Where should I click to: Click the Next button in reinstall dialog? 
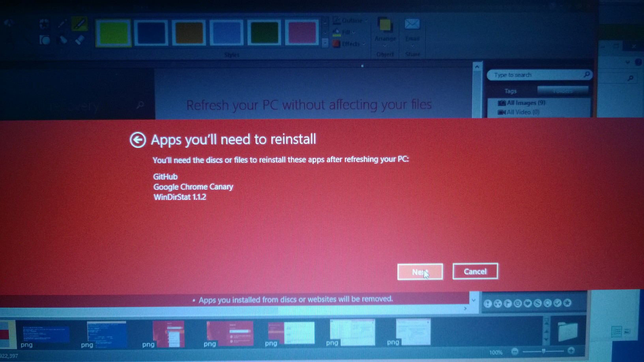click(420, 272)
